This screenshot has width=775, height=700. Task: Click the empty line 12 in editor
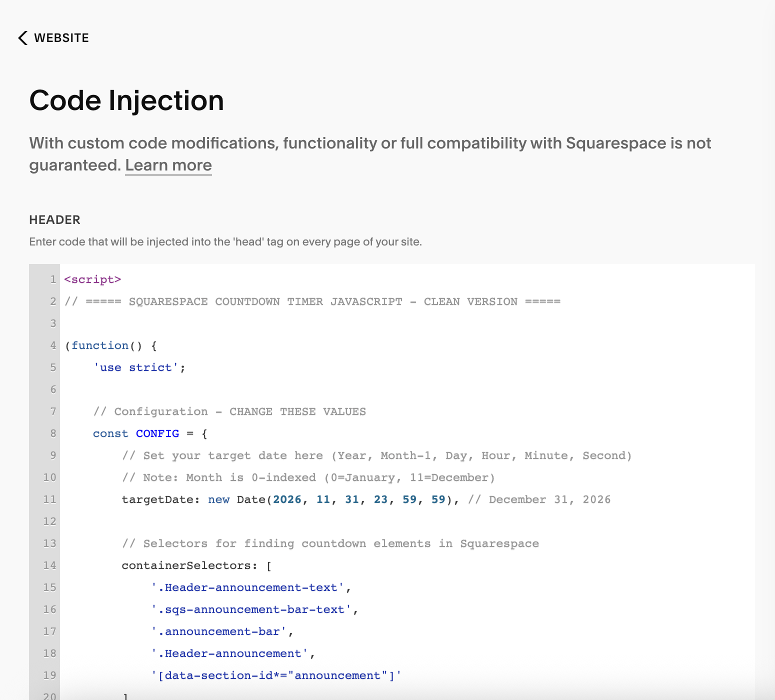tap(407, 521)
